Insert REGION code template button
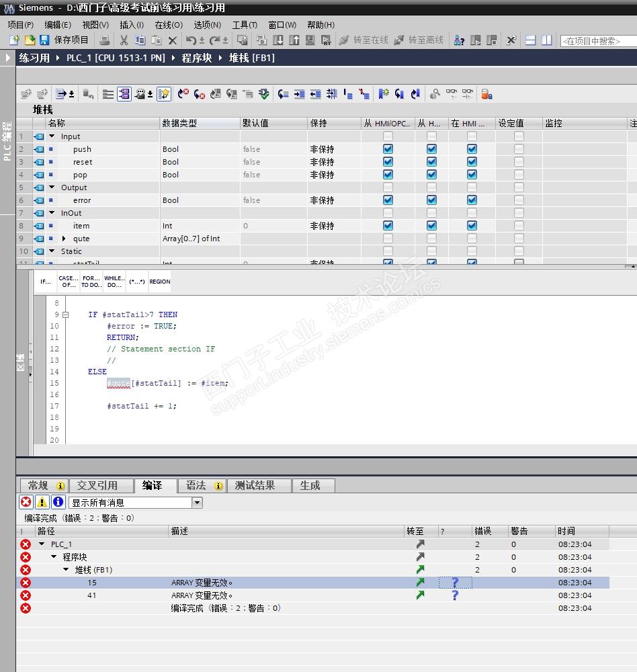 (x=159, y=282)
